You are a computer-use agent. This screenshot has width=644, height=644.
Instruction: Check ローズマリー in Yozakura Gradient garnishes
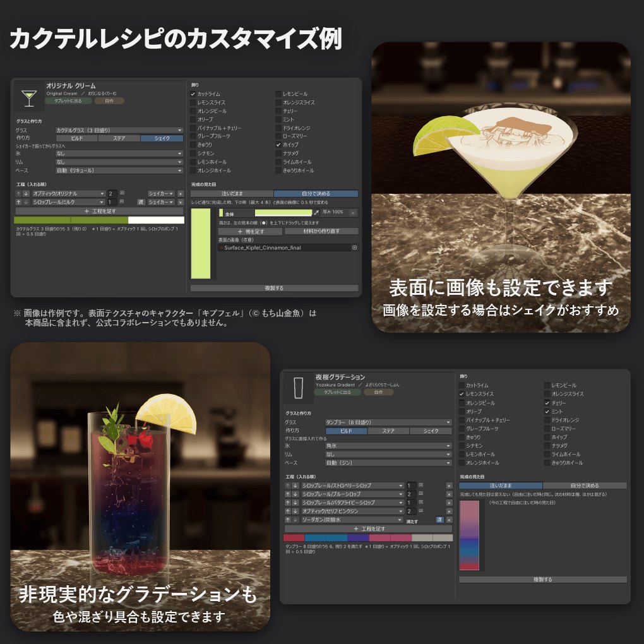pyautogui.click(x=547, y=429)
